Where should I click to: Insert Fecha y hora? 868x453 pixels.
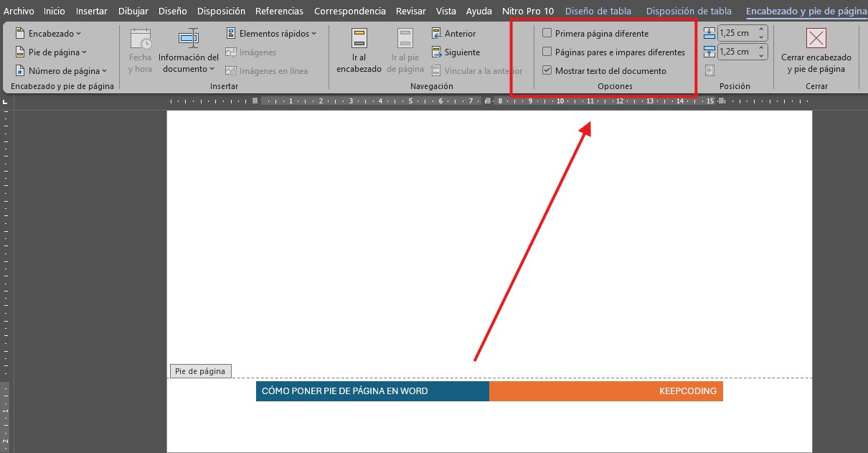coord(140,52)
